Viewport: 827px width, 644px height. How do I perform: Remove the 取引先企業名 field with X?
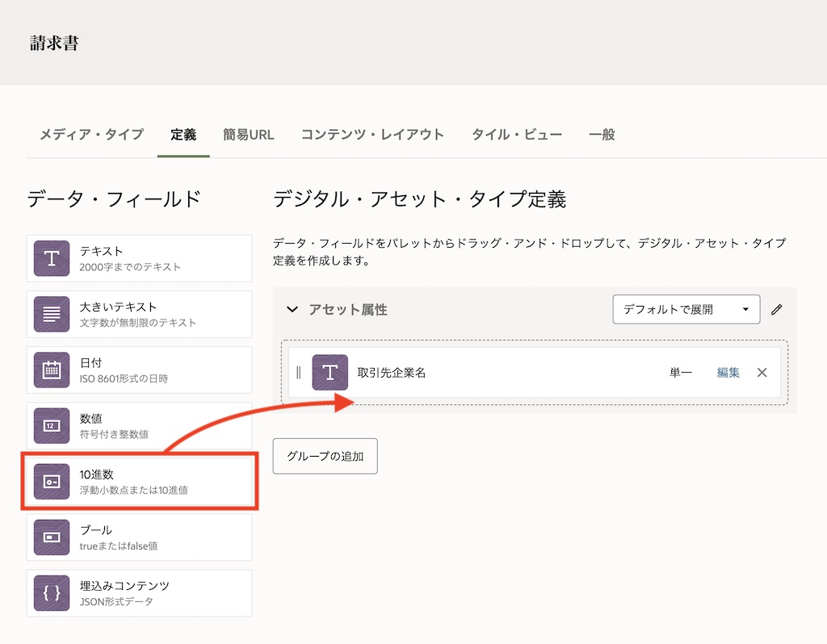coord(762,372)
